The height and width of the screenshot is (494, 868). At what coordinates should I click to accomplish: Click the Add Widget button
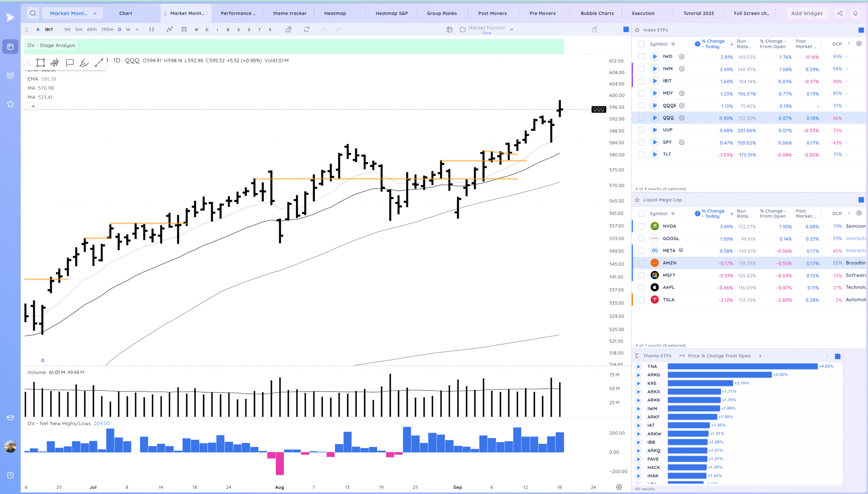[x=807, y=13]
